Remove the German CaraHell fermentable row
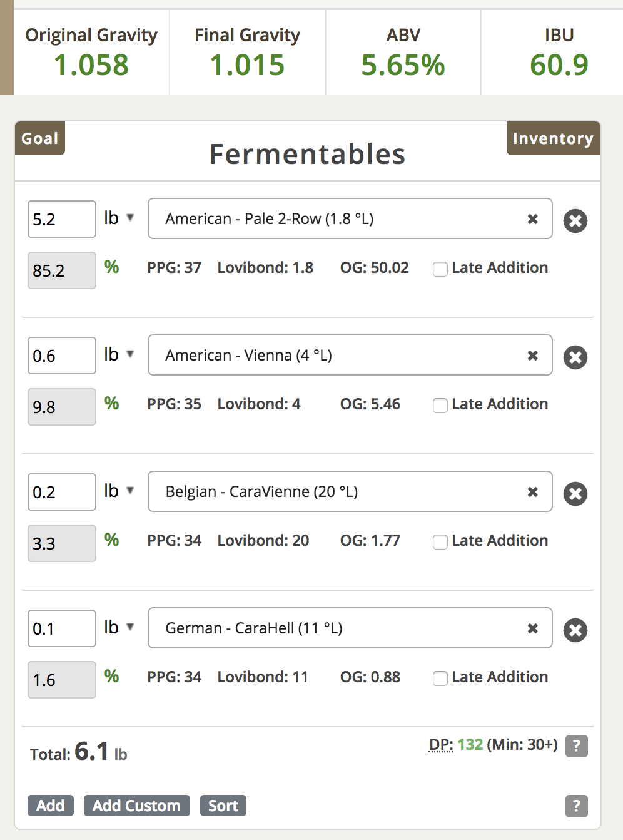 (x=575, y=630)
